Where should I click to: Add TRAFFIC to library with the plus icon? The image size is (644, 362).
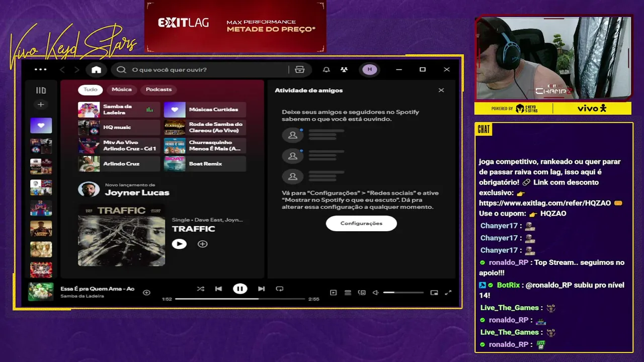(x=202, y=244)
